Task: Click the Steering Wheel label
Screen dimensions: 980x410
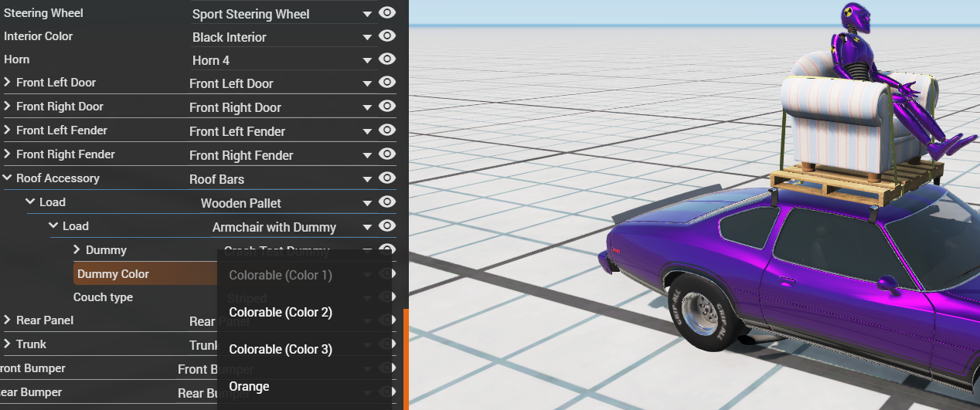Action: click(x=43, y=12)
